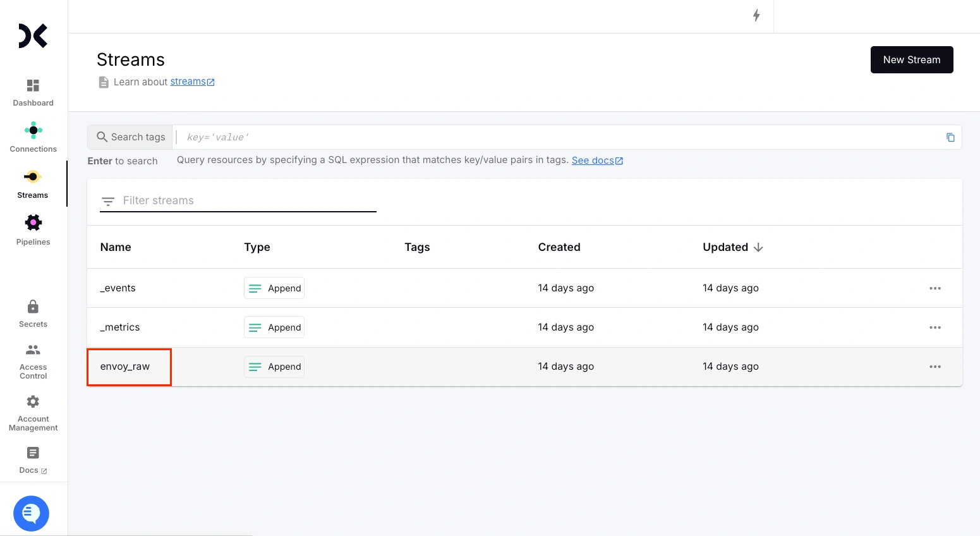The image size is (980, 536).
Task: Open the Dashboard sidebar icon
Action: tap(33, 85)
